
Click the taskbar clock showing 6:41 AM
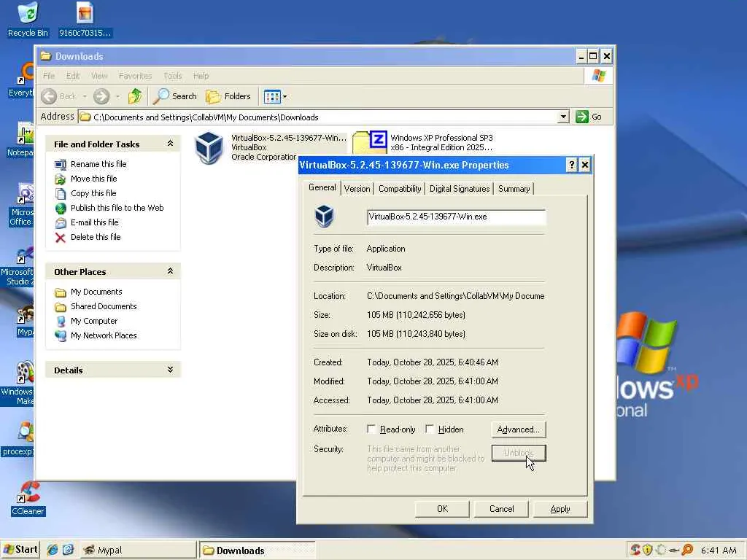719,551
